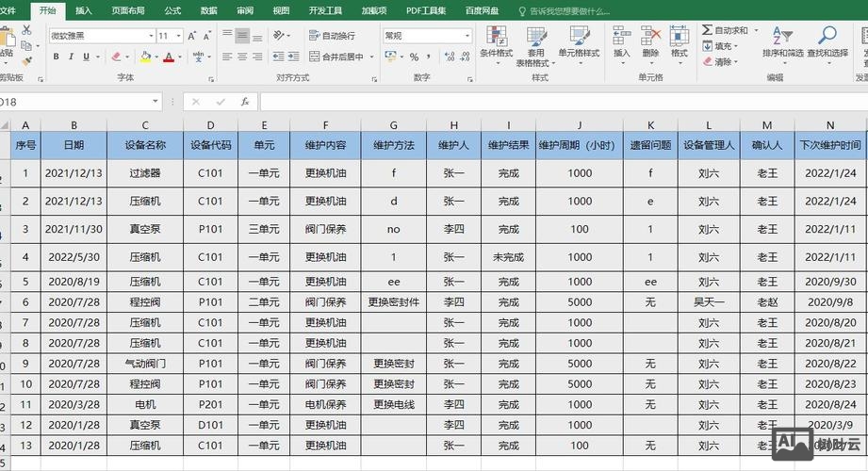Open the number format dropdown 常规
This screenshot has width=868, height=471.
pyautogui.click(x=467, y=36)
